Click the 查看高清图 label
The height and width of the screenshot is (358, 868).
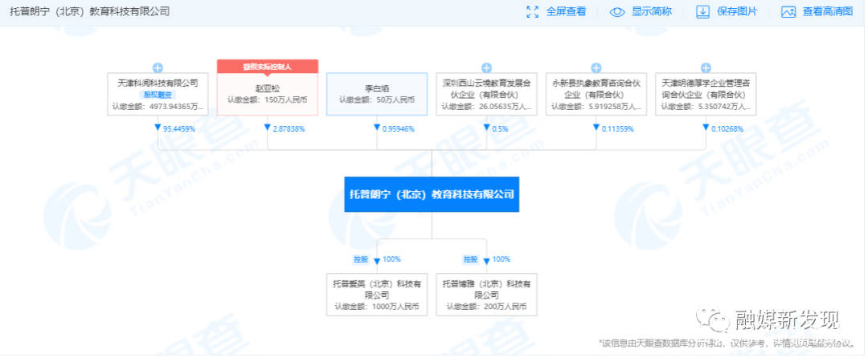(828, 11)
